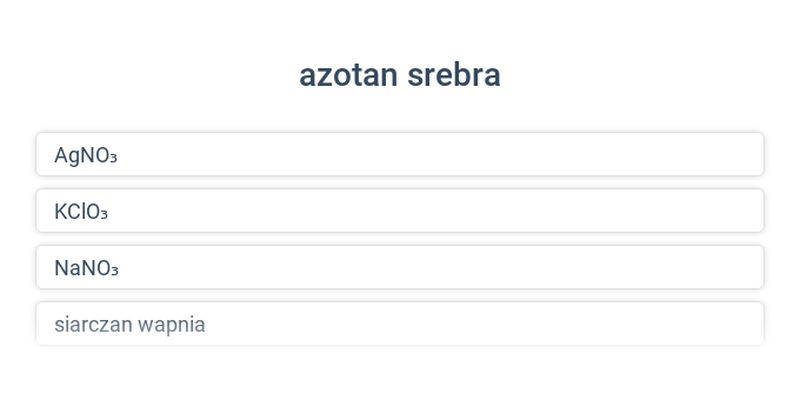Tap the siarczan wapnia text label

coord(130,325)
